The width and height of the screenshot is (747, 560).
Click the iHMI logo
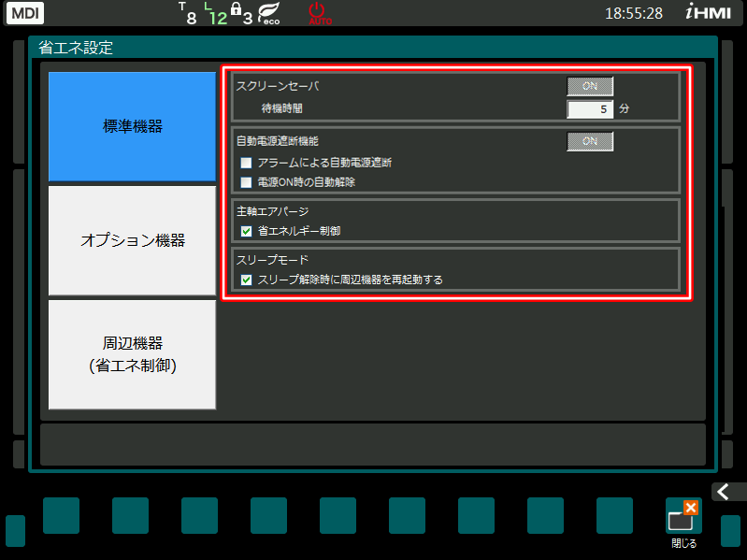708,12
